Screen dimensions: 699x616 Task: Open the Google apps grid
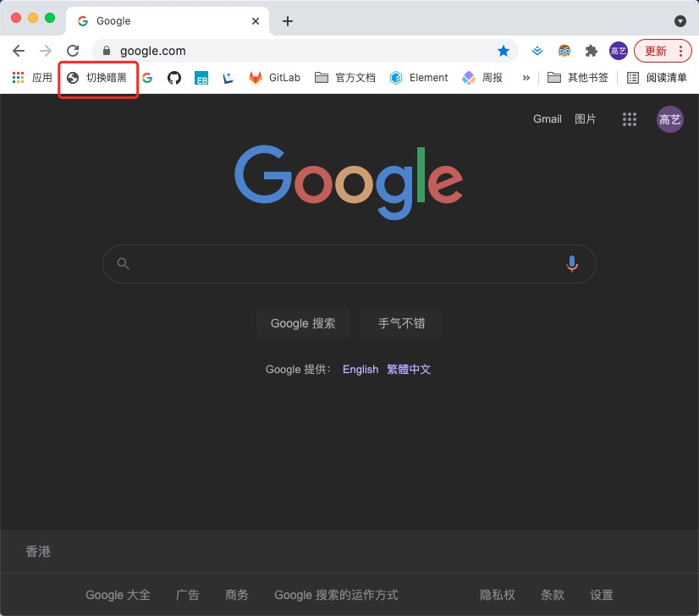click(x=629, y=119)
